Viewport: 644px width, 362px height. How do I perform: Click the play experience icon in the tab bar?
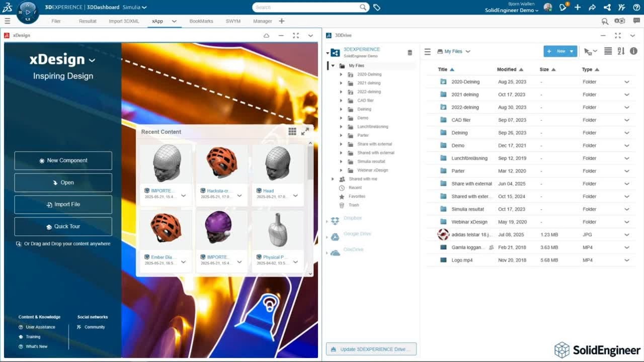(620, 21)
